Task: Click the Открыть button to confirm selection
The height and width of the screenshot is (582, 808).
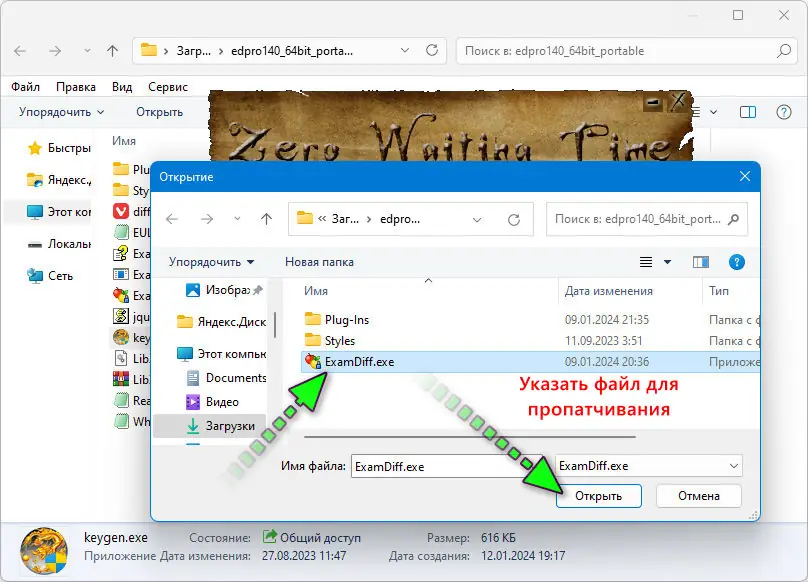Action: (x=598, y=495)
